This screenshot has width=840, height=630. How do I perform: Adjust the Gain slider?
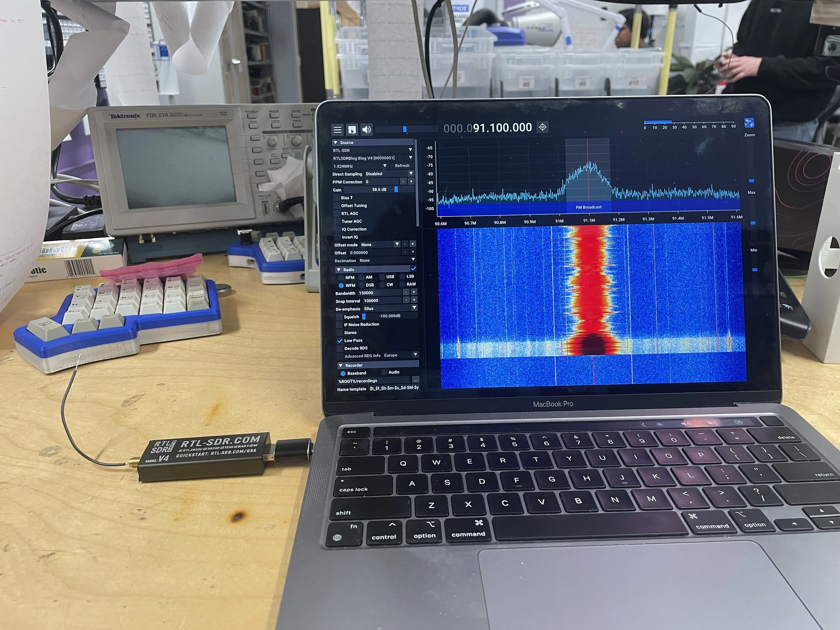396,189
